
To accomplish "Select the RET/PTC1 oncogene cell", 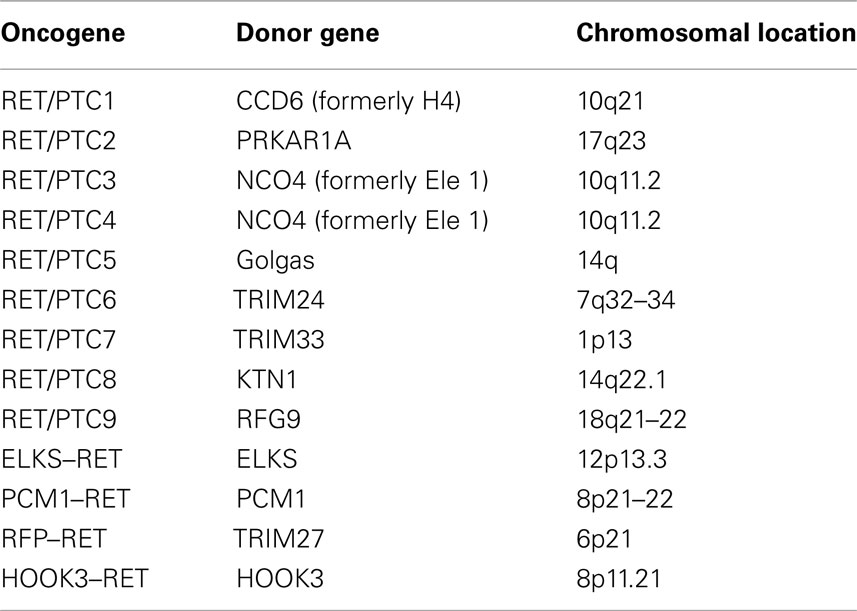I will pos(58,101).
